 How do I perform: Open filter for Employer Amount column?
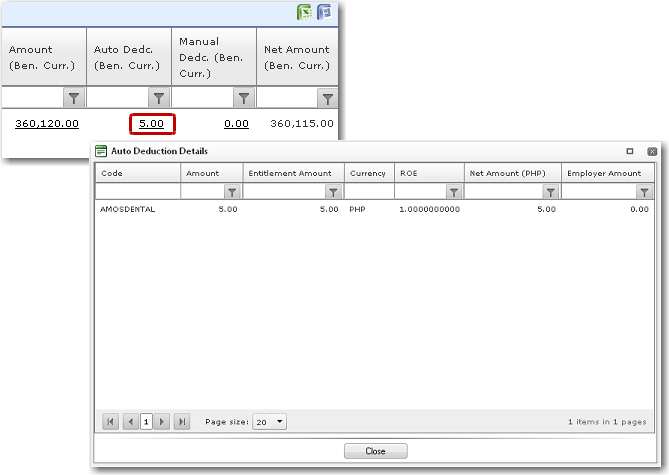click(x=645, y=192)
